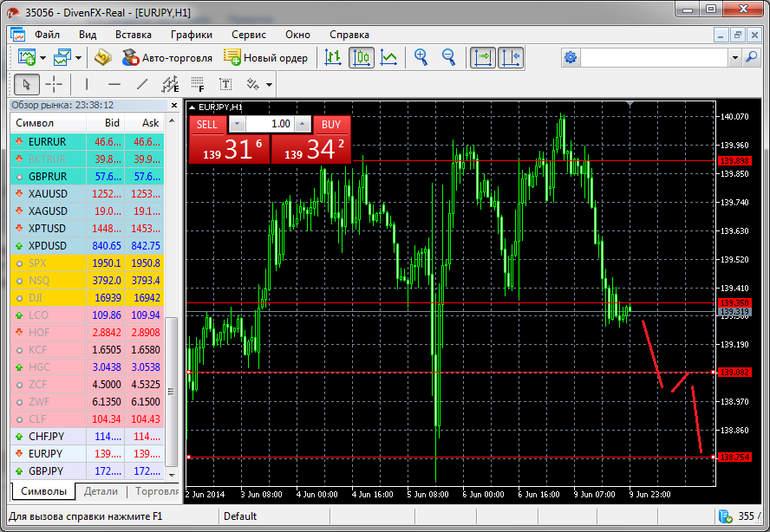Viewport: 770px width, 532px height.
Task: Click the 139.082 line price label
Action: 734,372
